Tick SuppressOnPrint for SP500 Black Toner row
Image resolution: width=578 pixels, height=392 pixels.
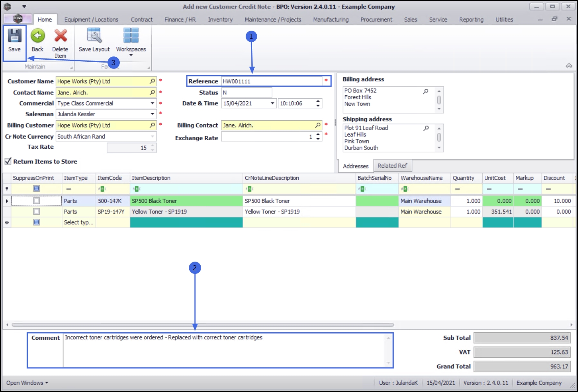pos(36,201)
